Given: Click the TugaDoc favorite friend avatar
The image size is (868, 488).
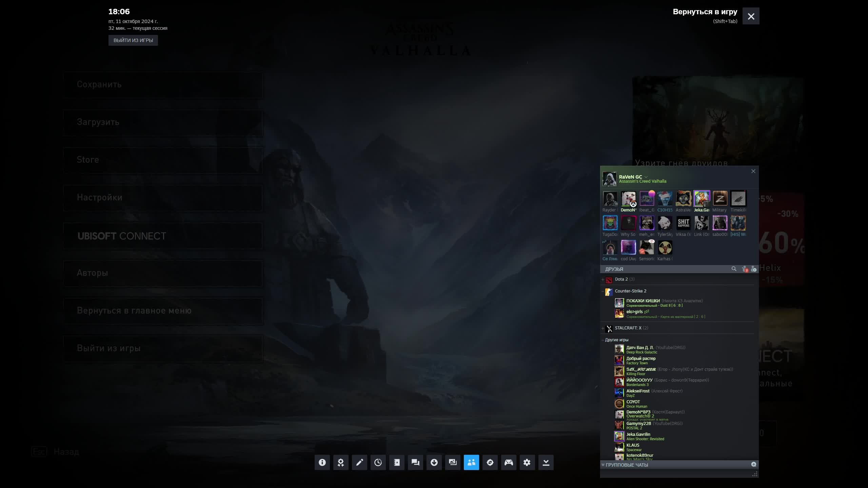Looking at the screenshot, I should [610, 223].
